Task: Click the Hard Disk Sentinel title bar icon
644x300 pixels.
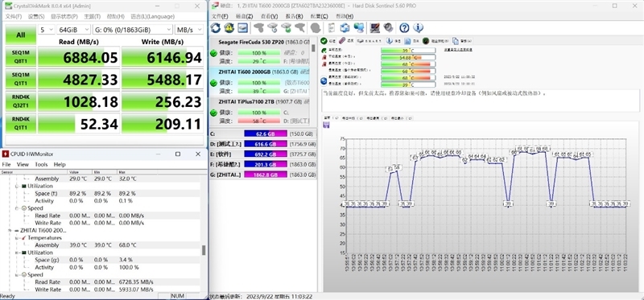Action: tap(215, 6)
